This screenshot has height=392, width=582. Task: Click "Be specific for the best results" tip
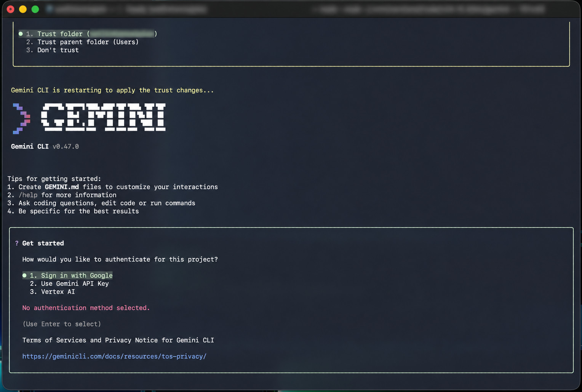(x=73, y=211)
